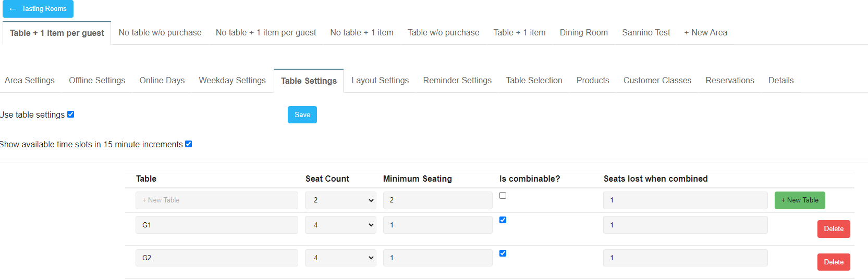Expand Seat Count dropdown for G1
The width and height of the screenshot is (868, 280).
point(340,225)
